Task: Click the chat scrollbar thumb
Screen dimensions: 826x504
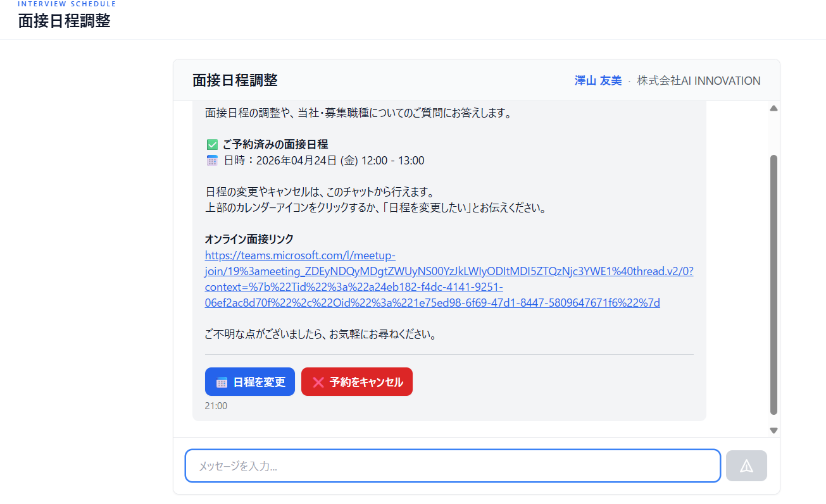Action: pos(773,285)
